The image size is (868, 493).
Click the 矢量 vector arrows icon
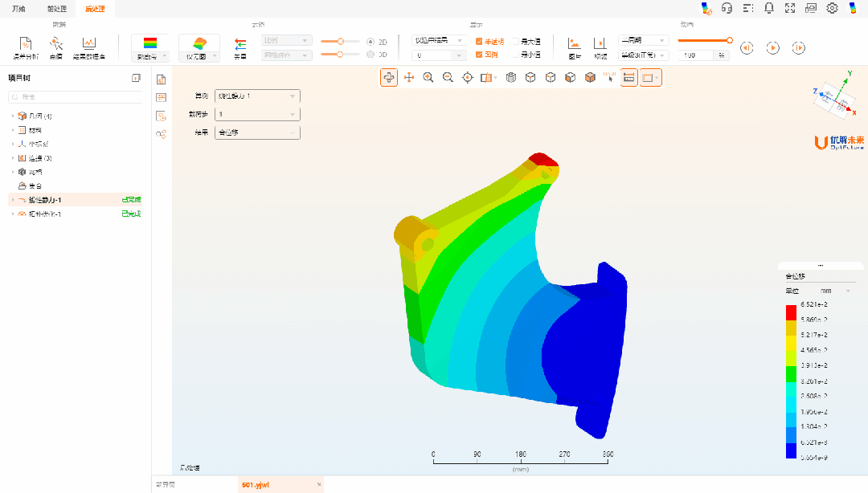click(240, 47)
